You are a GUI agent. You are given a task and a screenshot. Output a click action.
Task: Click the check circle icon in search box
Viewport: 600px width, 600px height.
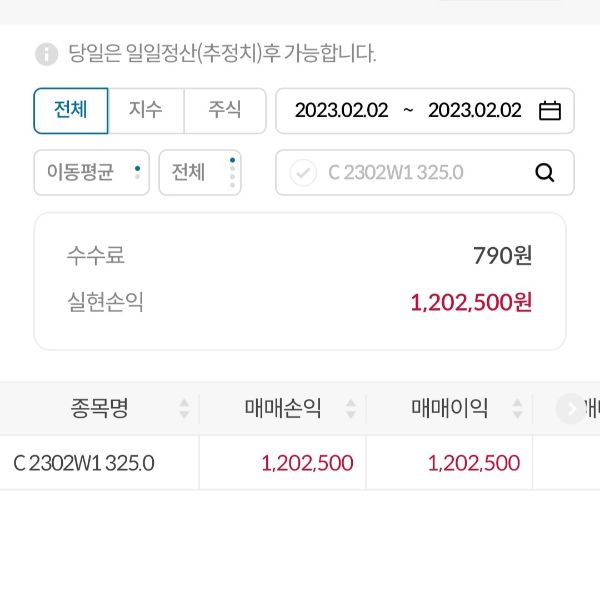(x=303, y=173)
